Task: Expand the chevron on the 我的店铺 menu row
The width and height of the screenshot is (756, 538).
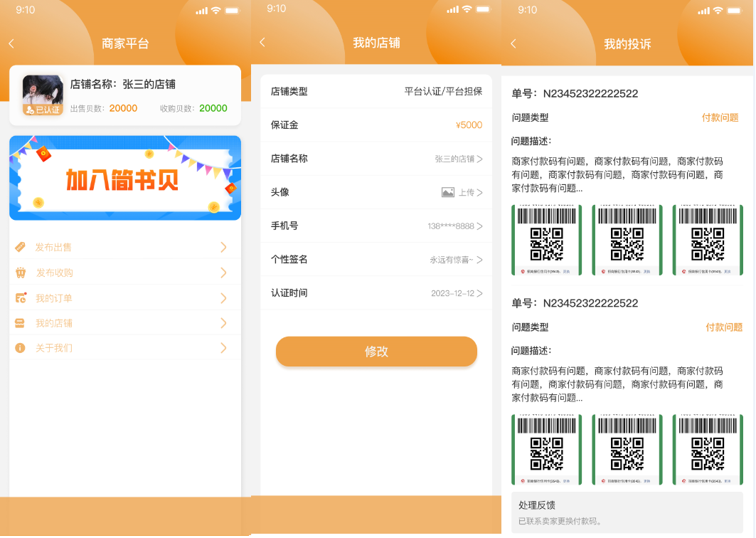Action: coord(223,323)
